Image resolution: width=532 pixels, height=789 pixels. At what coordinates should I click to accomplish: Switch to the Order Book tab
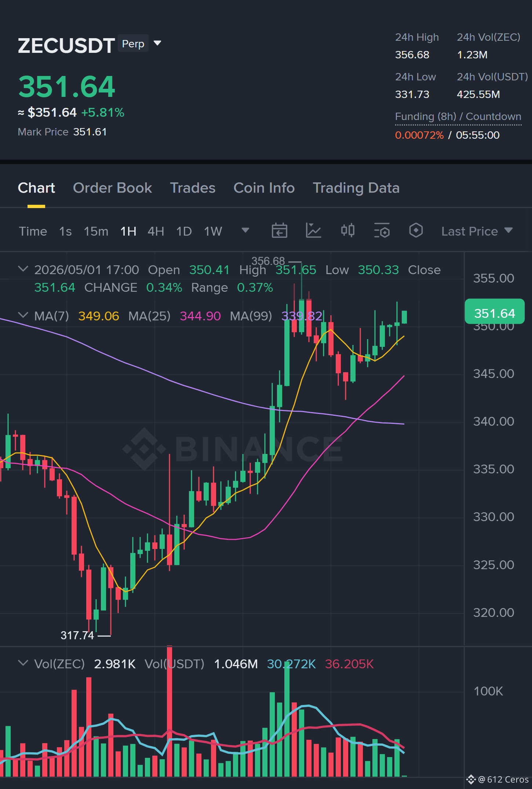112,188
